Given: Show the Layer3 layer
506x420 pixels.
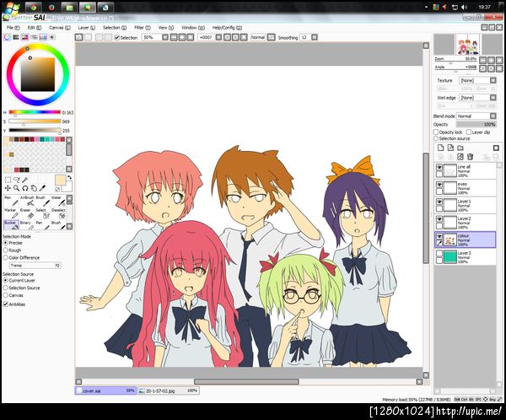Looking at the screenshot, I should [x=439, y=253].
